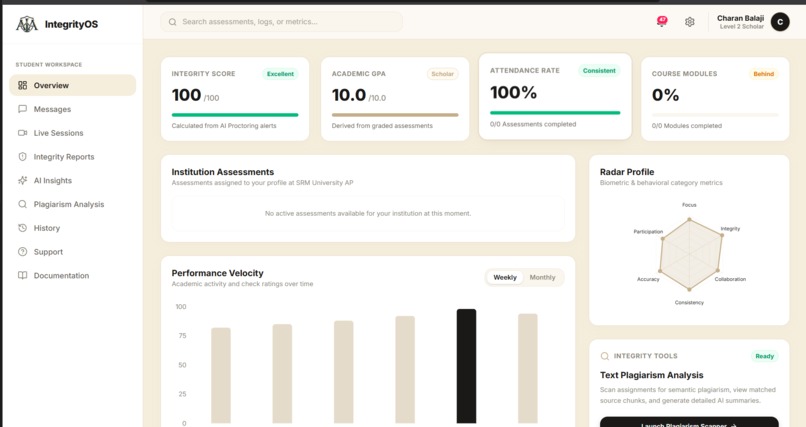This screenshot has width=806, height=427.
Task: Click the AI Insights sparkle icon
Action: (x=22, y=180)
